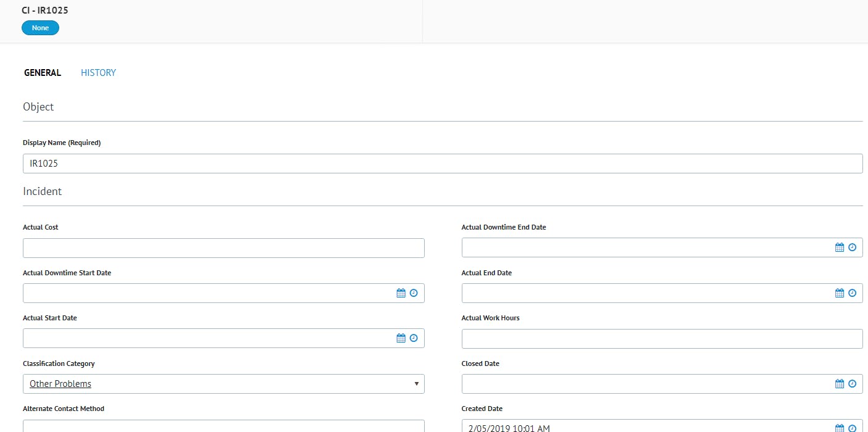Switch to the HISTORY tab
Screen dimensions: 868x432
(98, 73)
